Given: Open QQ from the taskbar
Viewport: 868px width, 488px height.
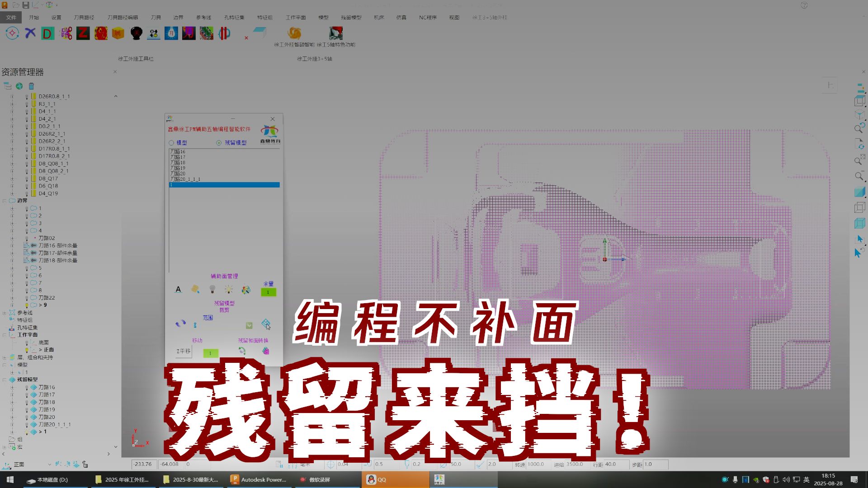Looking at the screenshot, I should coord(395,479).
